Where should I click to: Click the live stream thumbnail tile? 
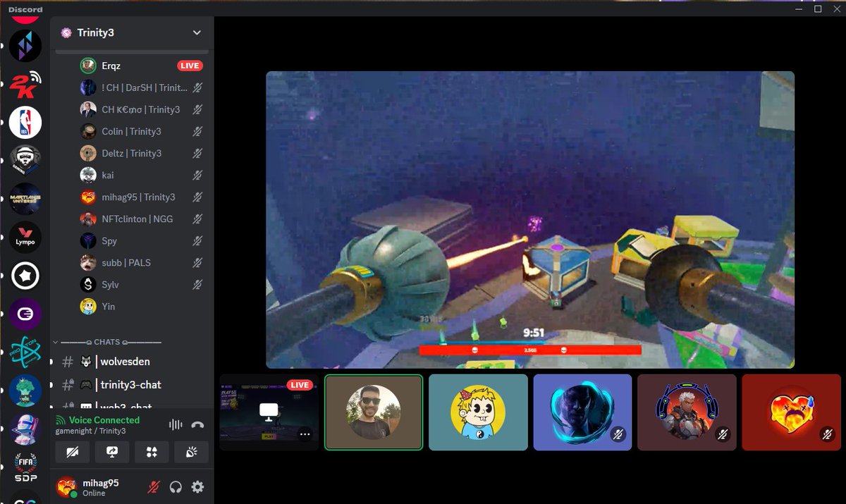[x=269, y=412]
